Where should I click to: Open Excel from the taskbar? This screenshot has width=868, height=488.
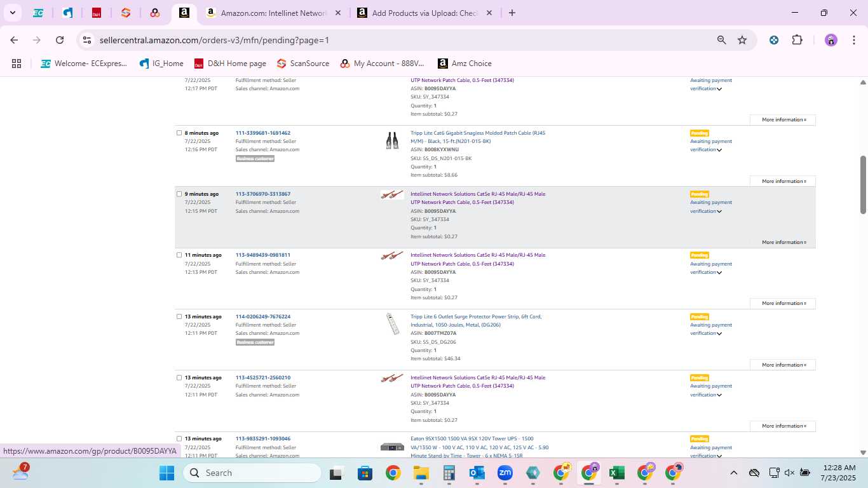[x=616, y=473]
